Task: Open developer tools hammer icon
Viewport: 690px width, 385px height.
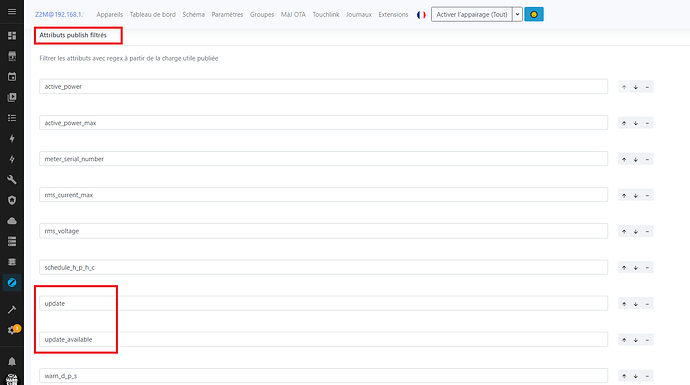Action: tap(12, 310)
